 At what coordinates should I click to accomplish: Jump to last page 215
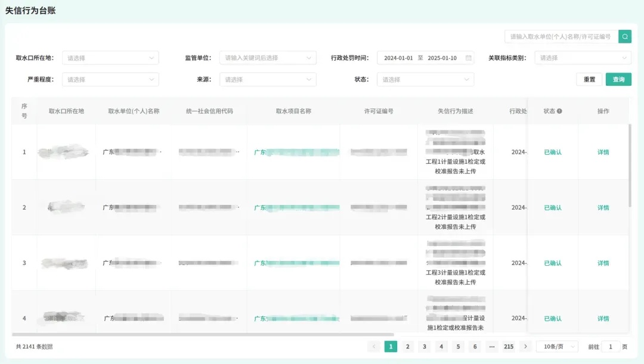pyautogui.click(x=509, y=346)
